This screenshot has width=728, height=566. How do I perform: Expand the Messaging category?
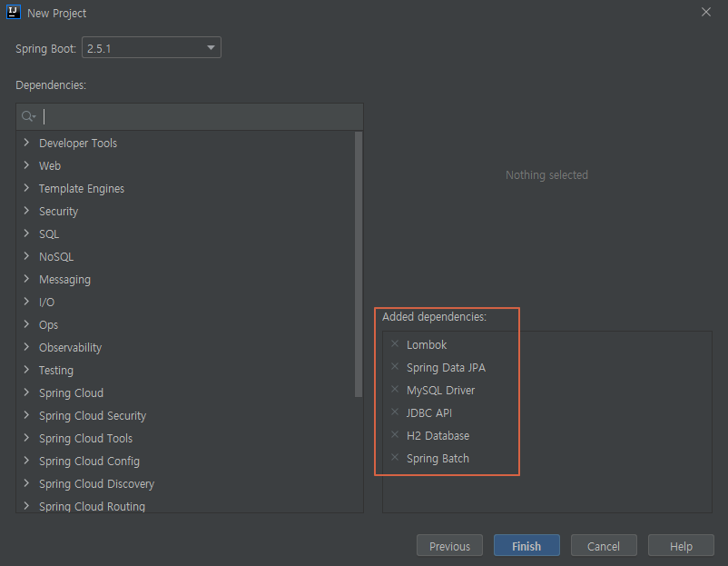pyautogui.click(x=26, y=279)
